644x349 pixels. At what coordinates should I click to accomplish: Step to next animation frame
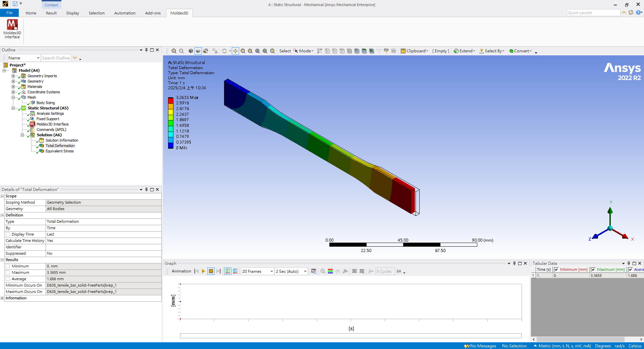218,271
